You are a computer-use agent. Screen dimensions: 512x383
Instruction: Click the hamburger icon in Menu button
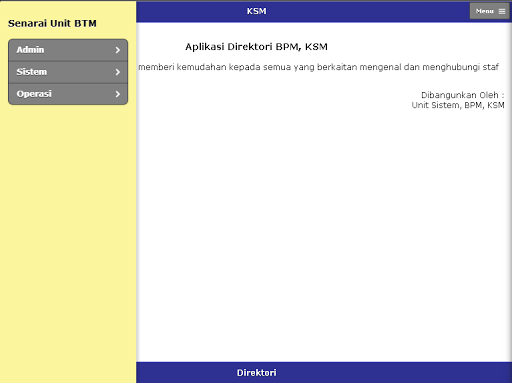click(502, 11)
